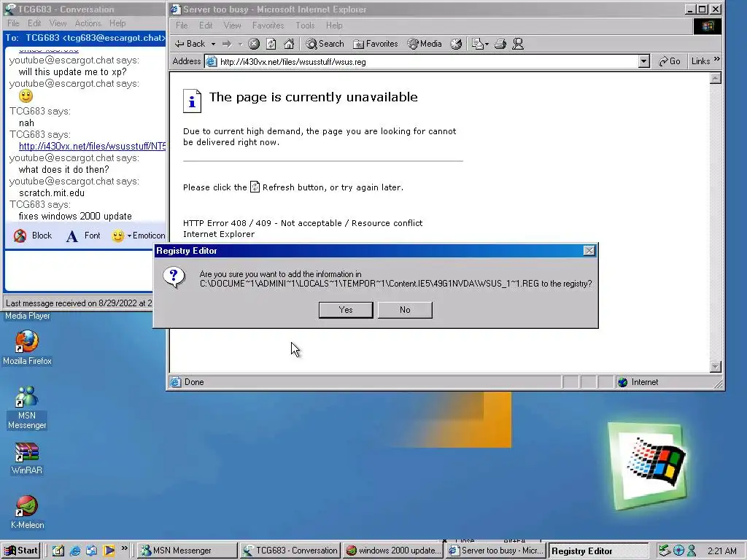Click the MSN Messenger tray icon

692,551
